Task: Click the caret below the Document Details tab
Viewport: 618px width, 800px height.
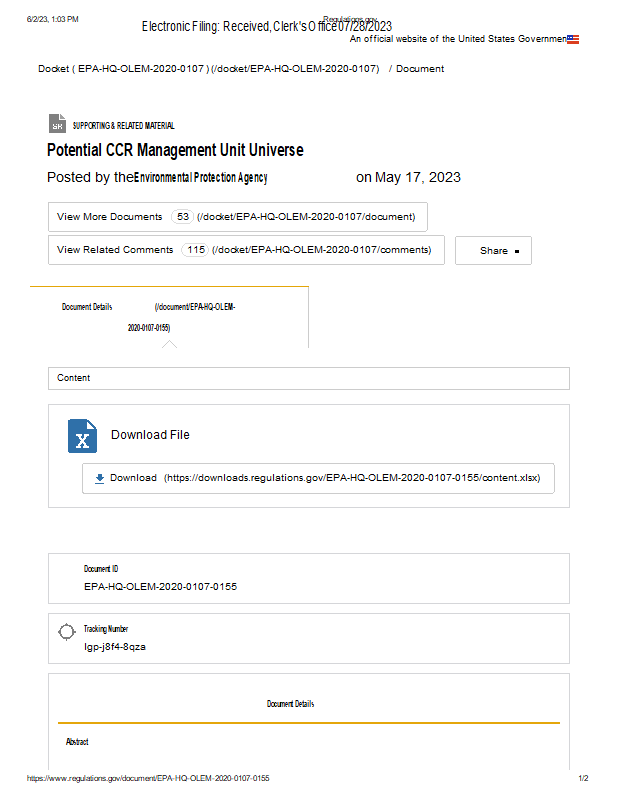Action: (169, 344)
